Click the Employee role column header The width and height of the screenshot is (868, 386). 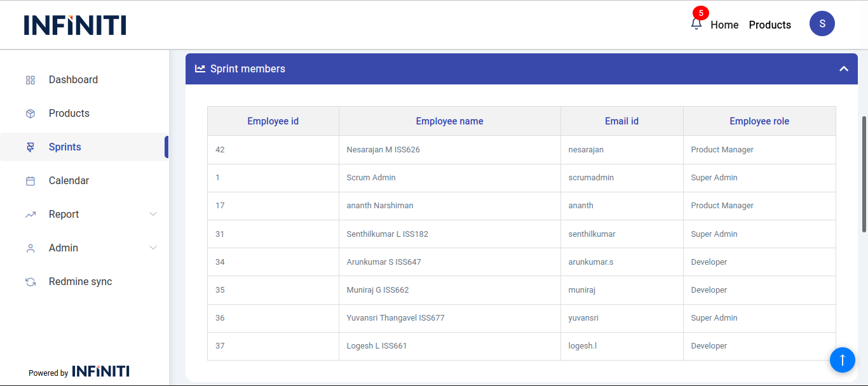759,121
